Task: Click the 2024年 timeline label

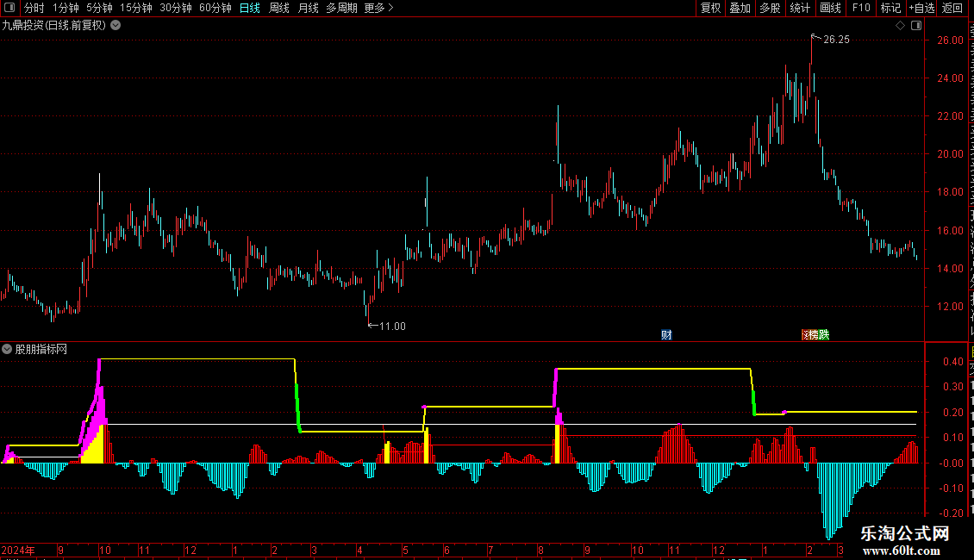Action: pyautogui.click(x=18, y=550)
